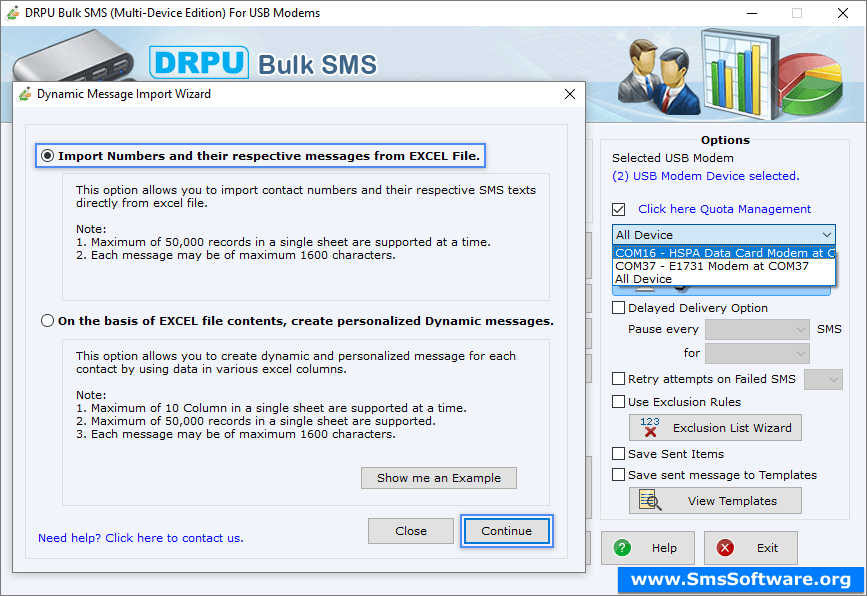Choose COM37 - E1731 Modem at COM37 entry

coord(724,266)
